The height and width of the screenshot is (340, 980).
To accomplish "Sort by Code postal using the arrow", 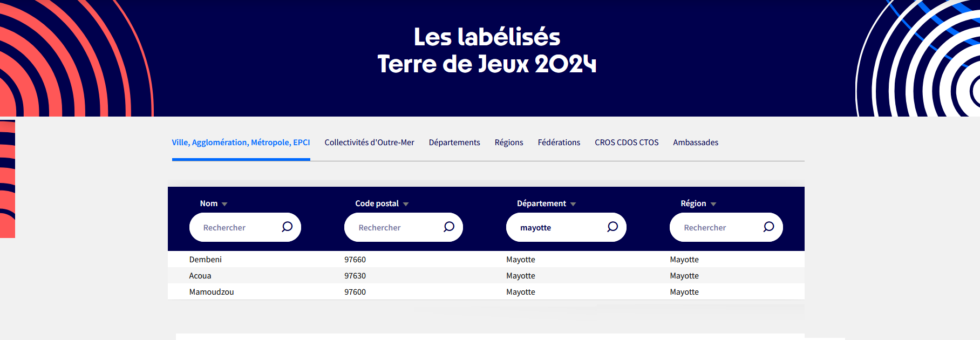I will [x=406, y=204].
